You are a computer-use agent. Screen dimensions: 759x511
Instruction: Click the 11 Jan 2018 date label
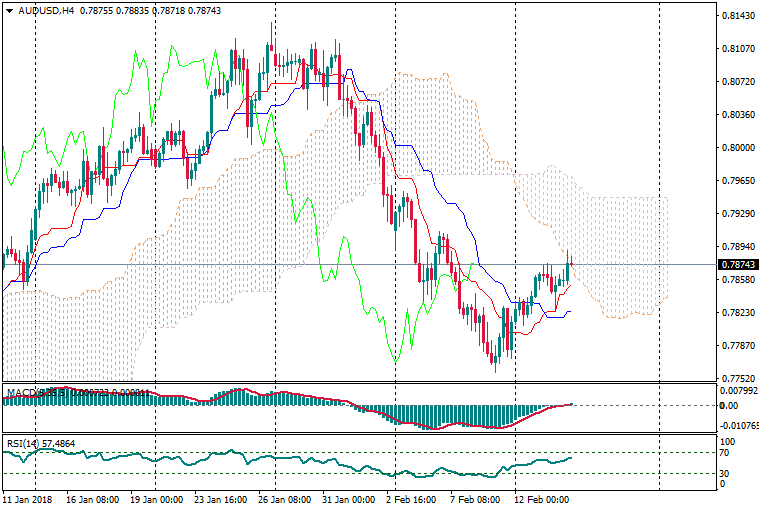click(x=26, y=498)
